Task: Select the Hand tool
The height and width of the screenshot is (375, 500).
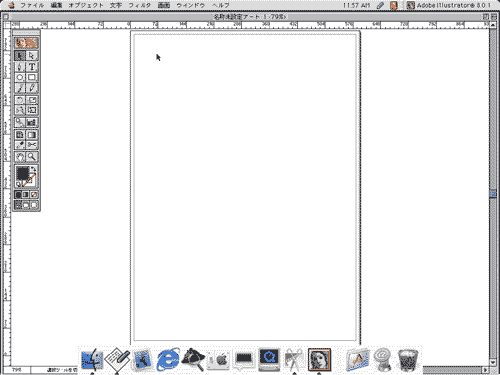Action: [x=20, y=156]
